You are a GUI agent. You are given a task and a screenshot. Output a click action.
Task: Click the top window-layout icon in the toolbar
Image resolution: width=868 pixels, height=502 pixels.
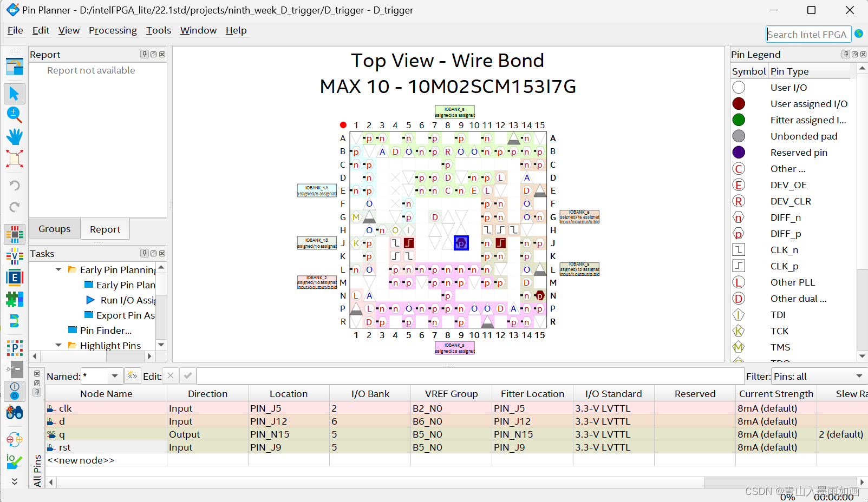15,67
